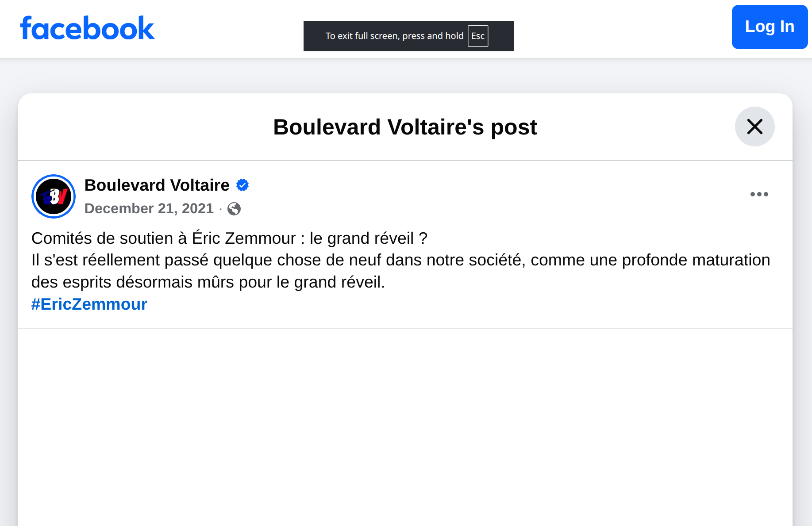
Task: Open the post options three-dot menu
Action: tap(759, 194)
